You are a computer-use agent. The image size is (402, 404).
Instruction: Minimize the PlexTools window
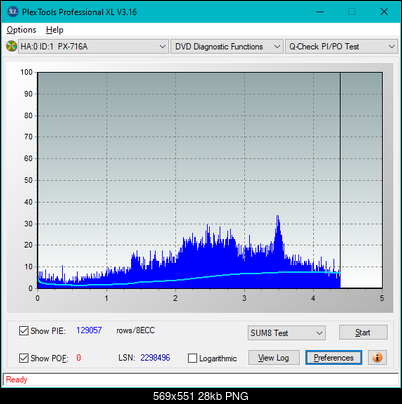tap(320, 12)
